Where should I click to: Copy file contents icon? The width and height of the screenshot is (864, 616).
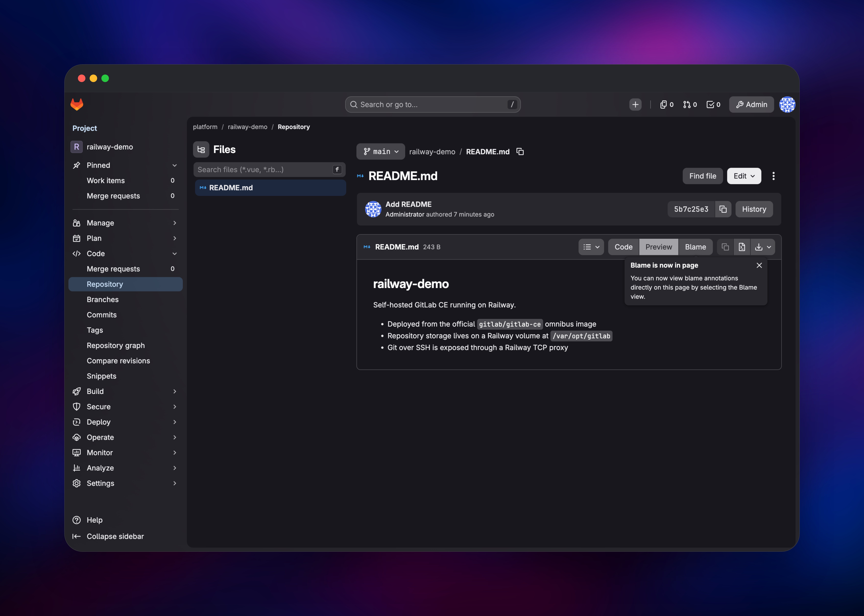coord(725,247)
